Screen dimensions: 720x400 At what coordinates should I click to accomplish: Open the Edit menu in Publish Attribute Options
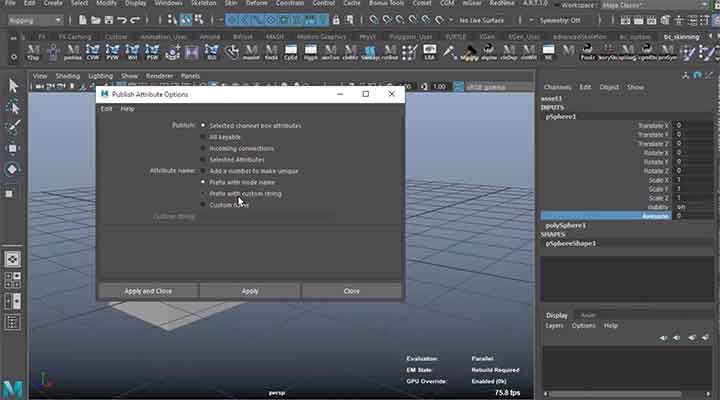106,108
